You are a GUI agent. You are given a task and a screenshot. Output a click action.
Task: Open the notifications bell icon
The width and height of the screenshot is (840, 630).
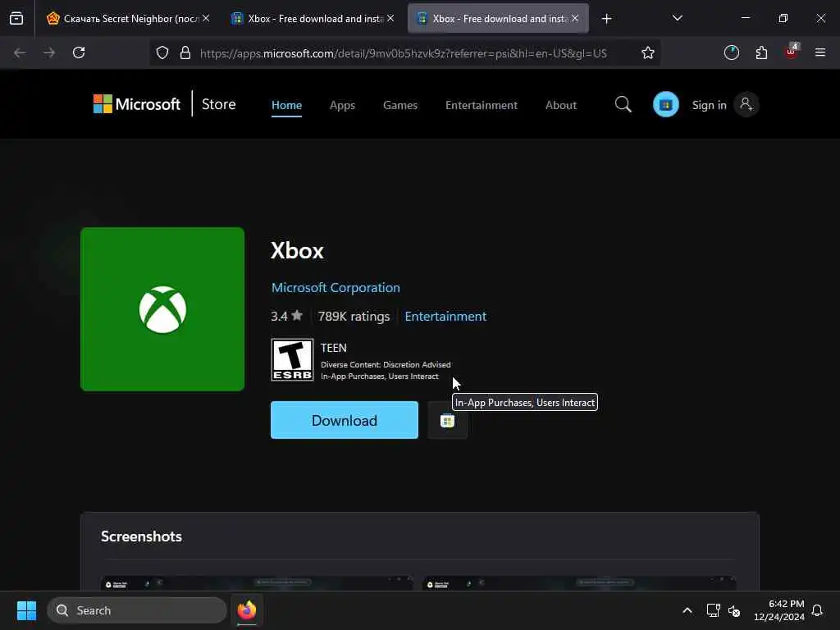[817, 610]
